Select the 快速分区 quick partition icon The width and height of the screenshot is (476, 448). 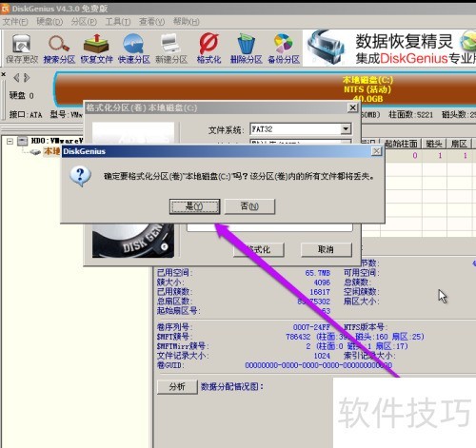[133, 49]
